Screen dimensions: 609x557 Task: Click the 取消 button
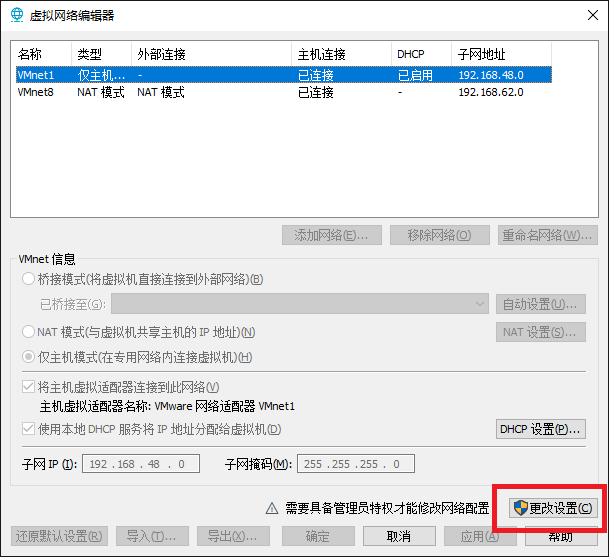tap(399, 536)
